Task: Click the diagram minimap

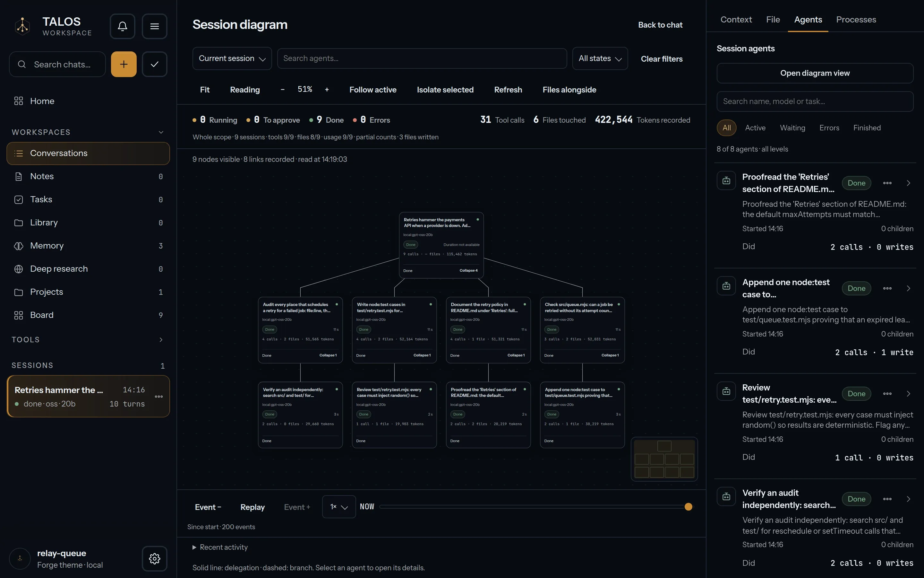Action: coord(664,459)
